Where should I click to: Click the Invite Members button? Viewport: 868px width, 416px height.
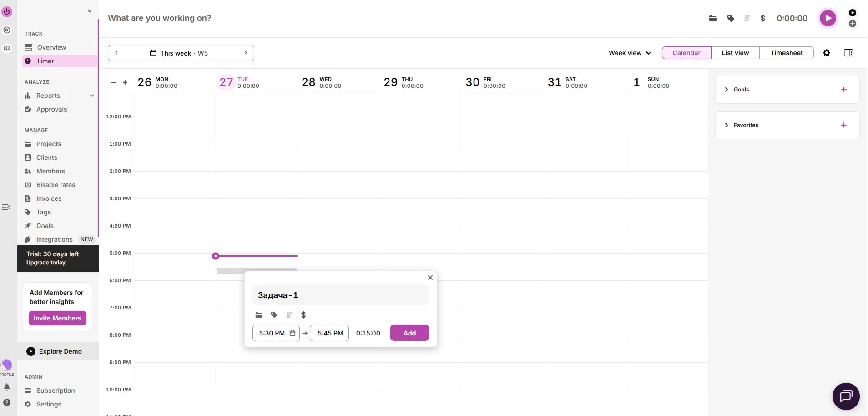coord(57,318)
